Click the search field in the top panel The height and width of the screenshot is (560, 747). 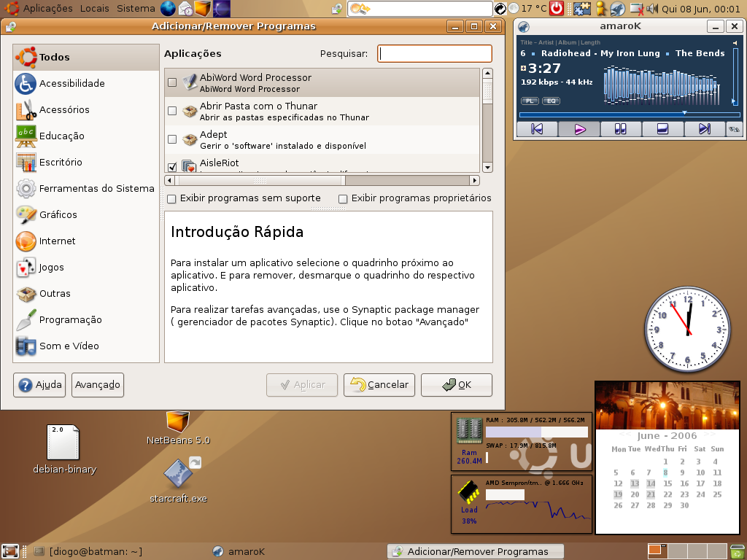click(x=419, y=8)
